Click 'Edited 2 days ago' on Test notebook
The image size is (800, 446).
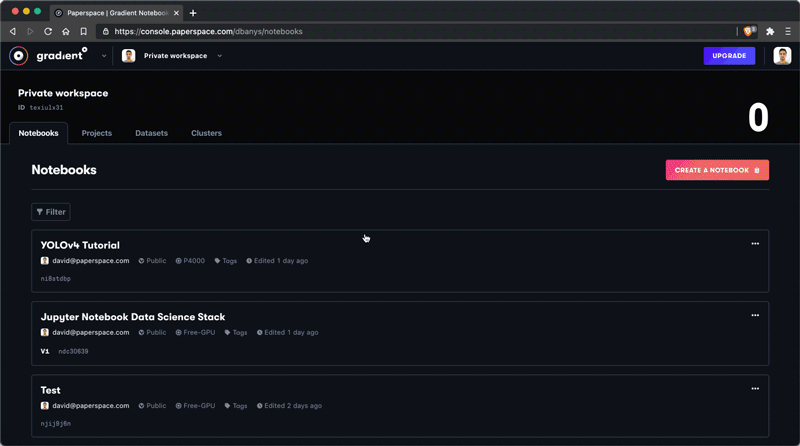coord(293,406)
